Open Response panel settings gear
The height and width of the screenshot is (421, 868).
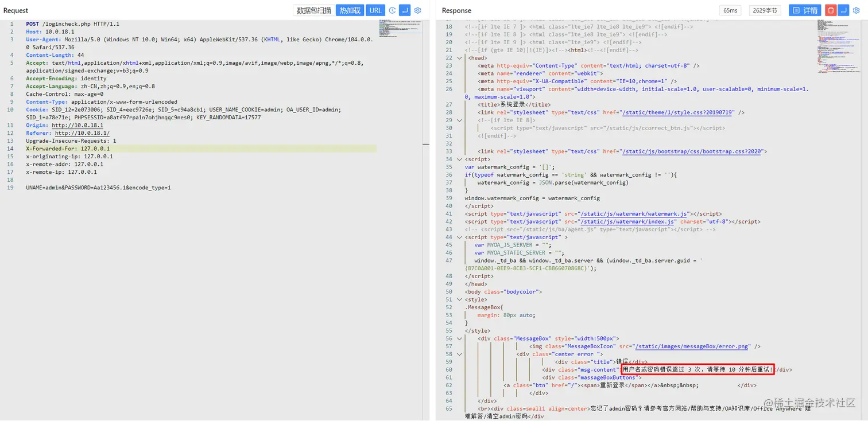pos(856,10)
